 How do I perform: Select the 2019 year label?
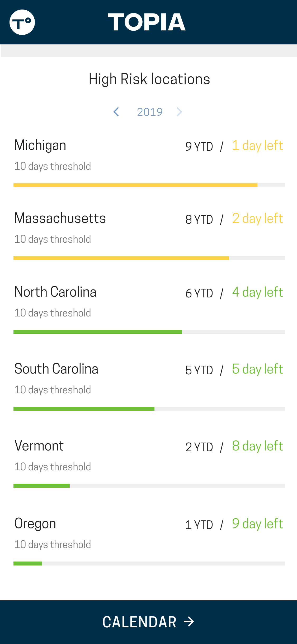point(150,112)
